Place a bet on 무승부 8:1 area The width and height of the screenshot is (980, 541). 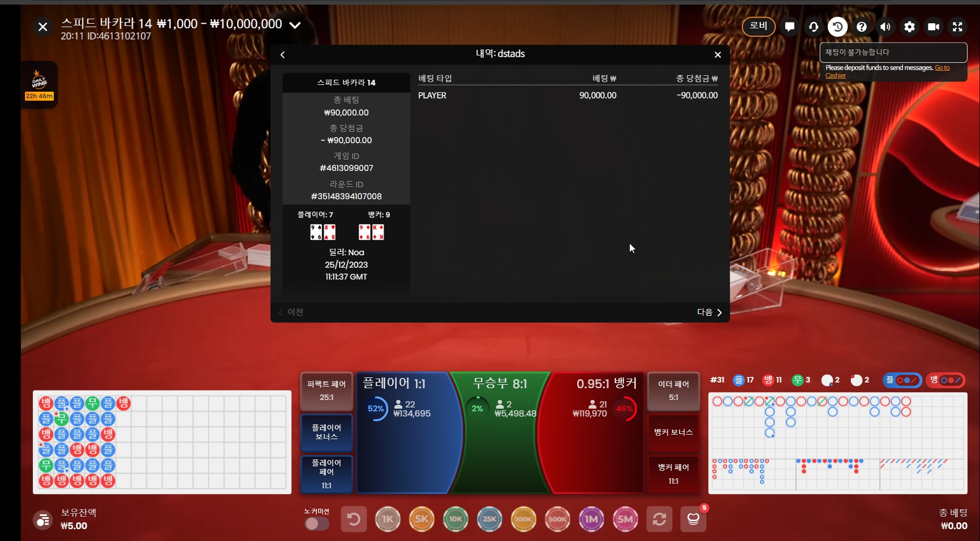500,433
